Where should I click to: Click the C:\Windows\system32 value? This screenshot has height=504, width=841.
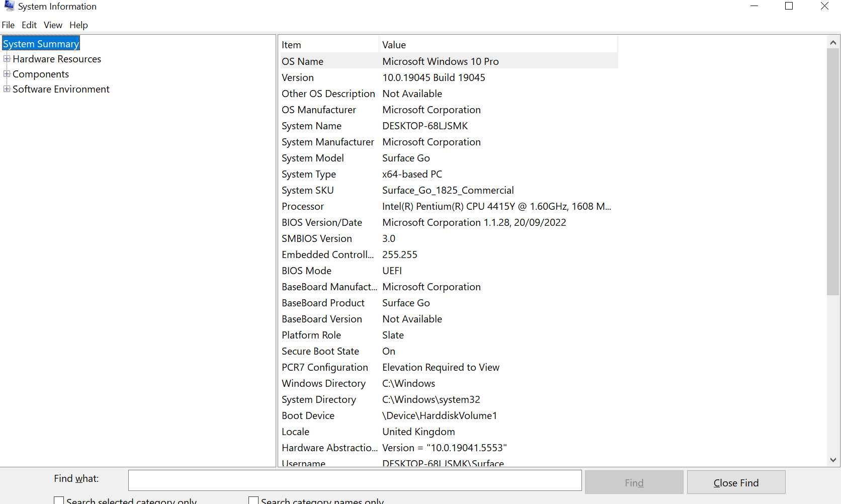coord(431,399)
